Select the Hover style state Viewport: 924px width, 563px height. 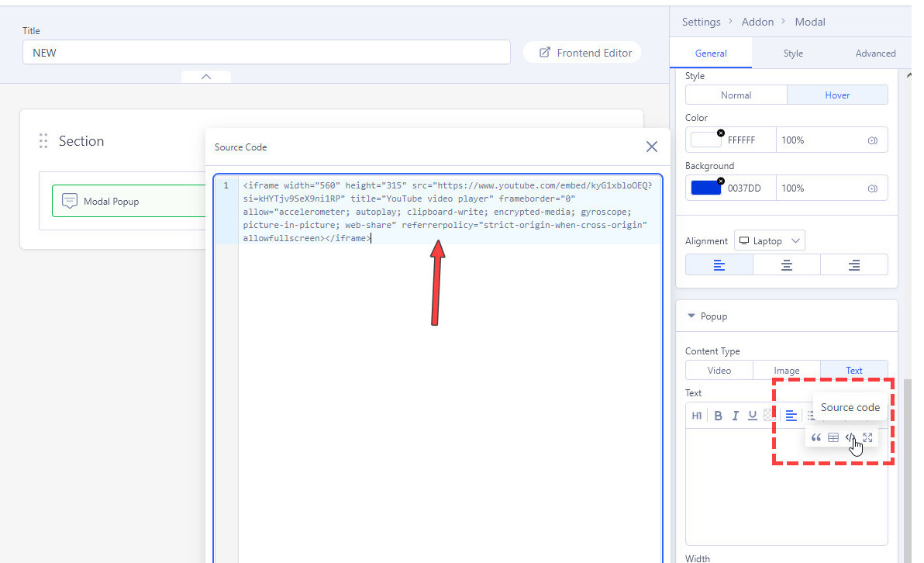(837, 94)
